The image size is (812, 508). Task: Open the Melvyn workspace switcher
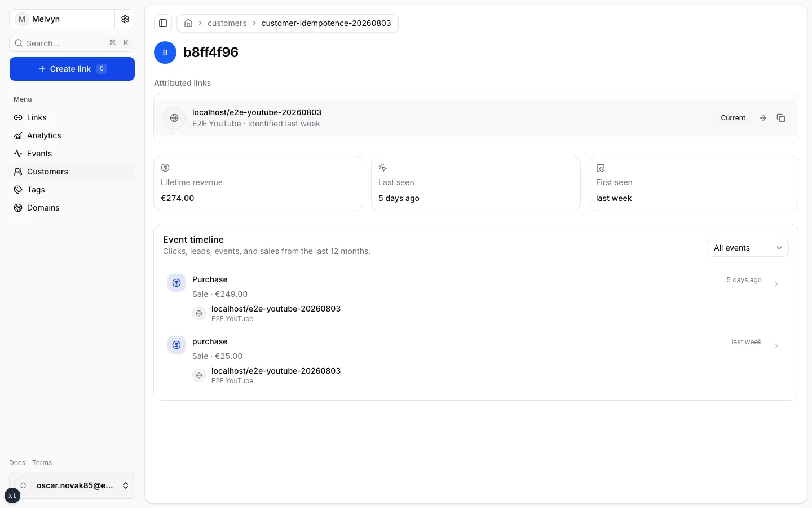coord(62,19)
